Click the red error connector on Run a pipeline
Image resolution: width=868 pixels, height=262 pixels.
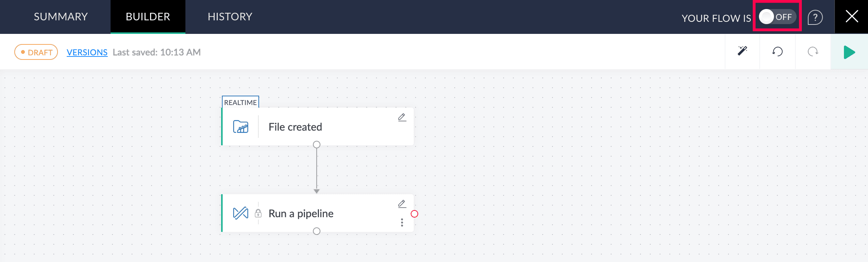tap(414, 214)
